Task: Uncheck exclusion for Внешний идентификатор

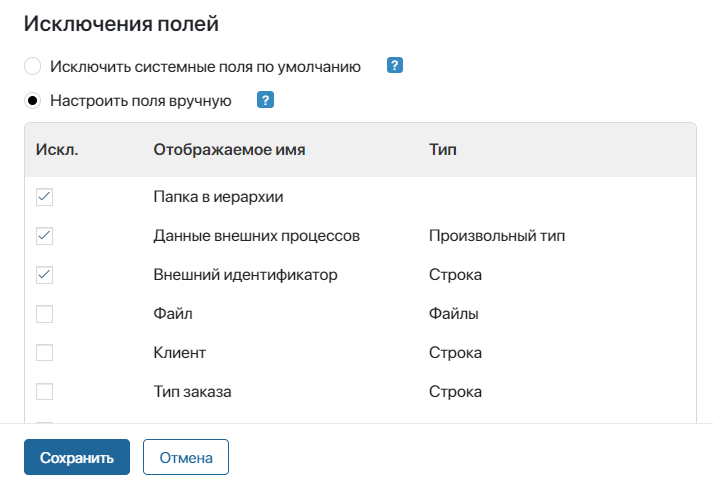Action: (x=45, y=275)
